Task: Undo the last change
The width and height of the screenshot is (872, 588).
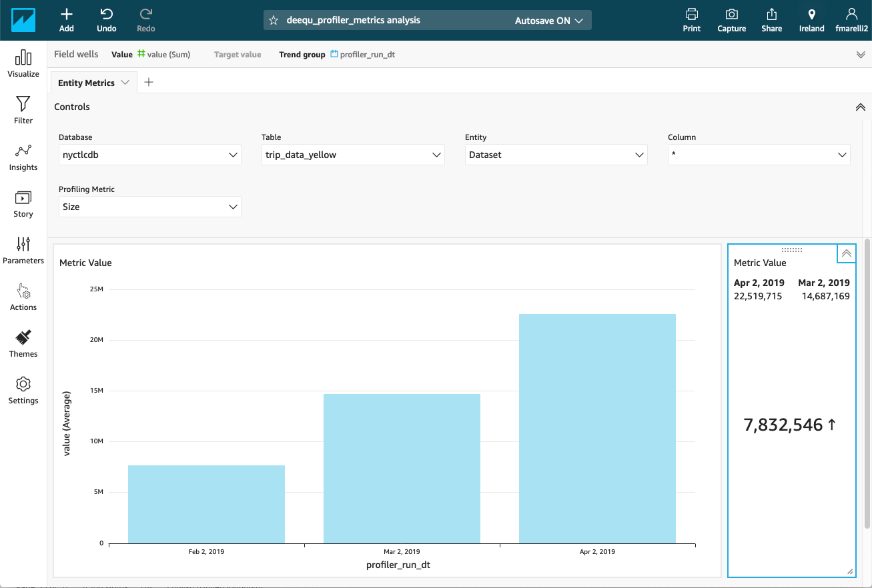Action: 107,20
